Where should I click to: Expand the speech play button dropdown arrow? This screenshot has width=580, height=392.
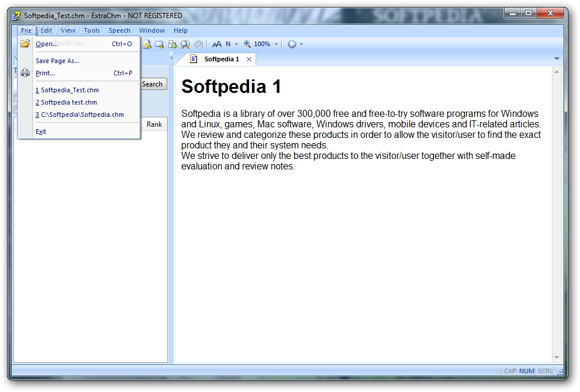point(301,44)
